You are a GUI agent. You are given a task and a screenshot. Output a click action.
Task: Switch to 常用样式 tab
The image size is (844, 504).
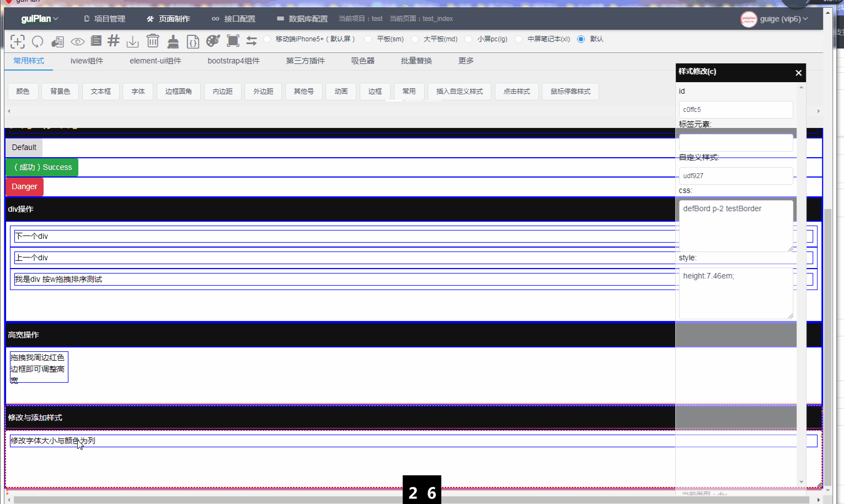[x=29, y=61]
